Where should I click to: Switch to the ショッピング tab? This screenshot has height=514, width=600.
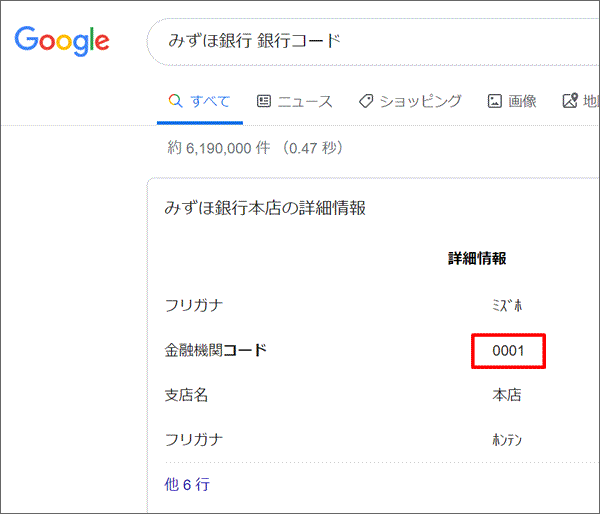[410, 101]
